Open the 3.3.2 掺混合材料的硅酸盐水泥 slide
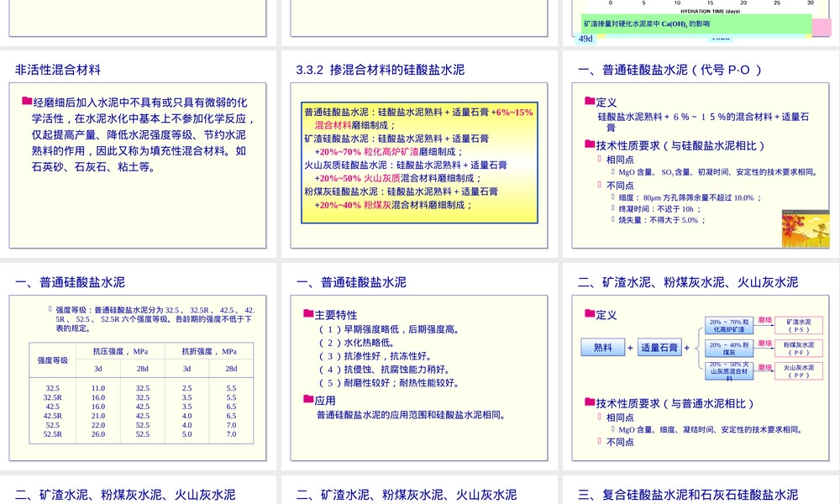The width and height of the screenshot is (840, 504). click(419, 155)
